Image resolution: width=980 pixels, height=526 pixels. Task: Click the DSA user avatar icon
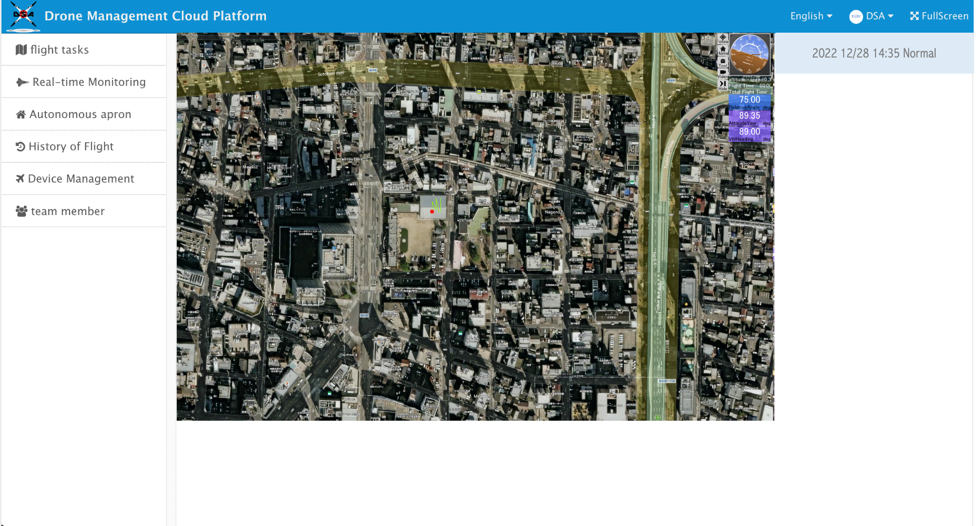(x=855, y=17)
